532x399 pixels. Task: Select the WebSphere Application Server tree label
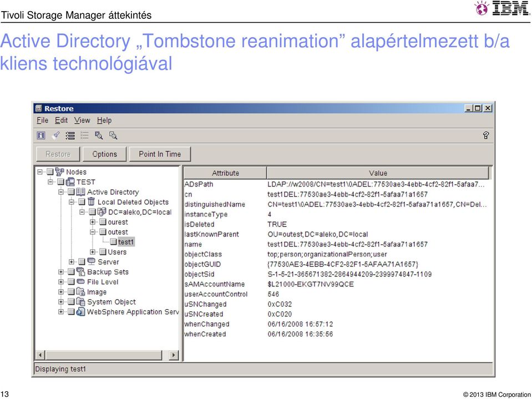click(x=133, y=312)
